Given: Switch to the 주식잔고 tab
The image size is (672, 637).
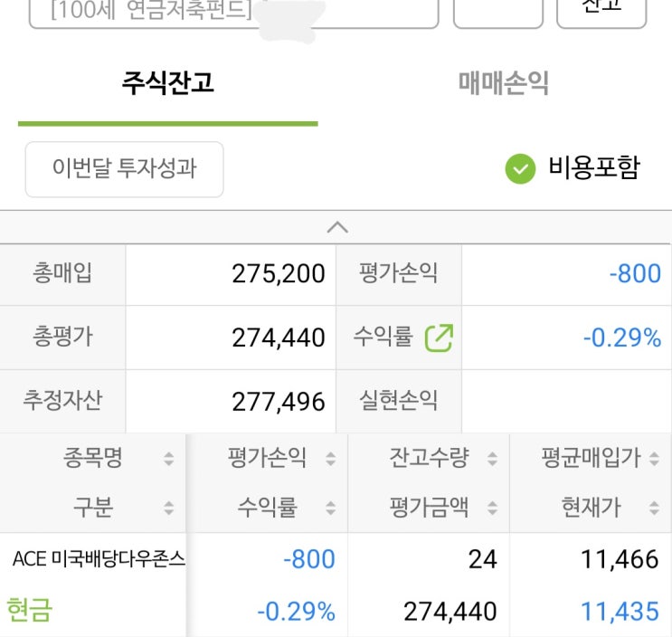Looking at the screenshot, I should coord(168,84).
